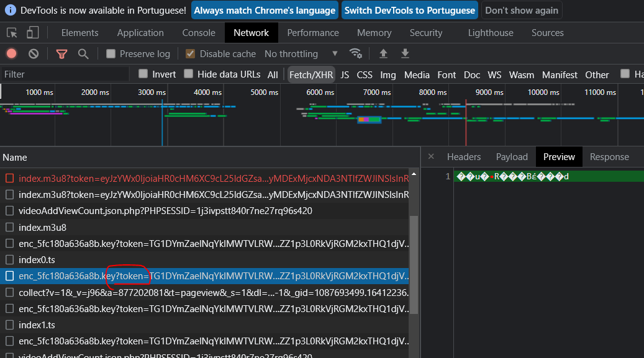Toggle the device toolbar icon
Viewport: 644px width, 358px height.
[32, 33]
